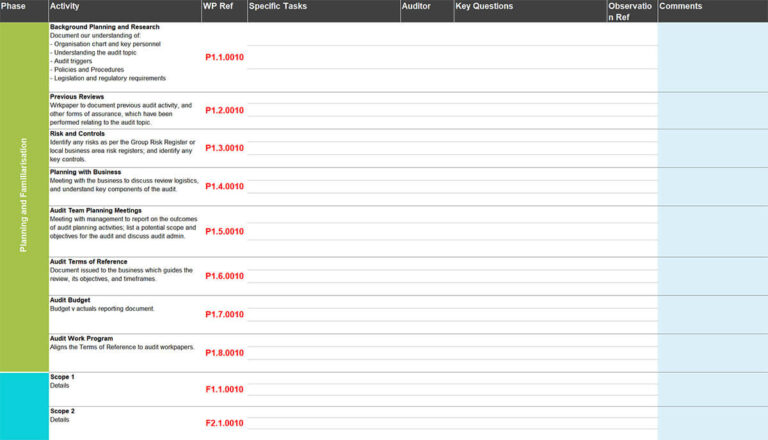Click 'Budget v actuals reporting document' text
This screenshot has height=440, width=768.
pyautogui.click(x=102, y=309)
